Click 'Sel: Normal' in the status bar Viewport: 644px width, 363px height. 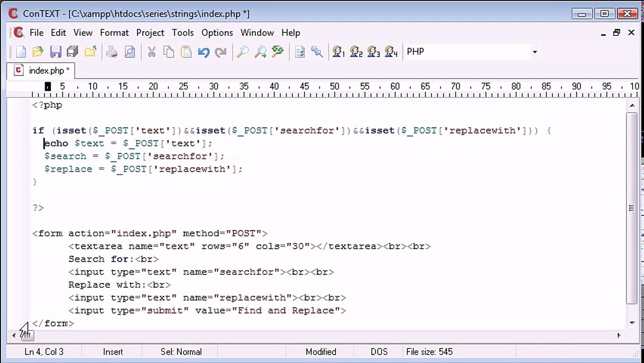pyautogui.click(x=181, y=352)
